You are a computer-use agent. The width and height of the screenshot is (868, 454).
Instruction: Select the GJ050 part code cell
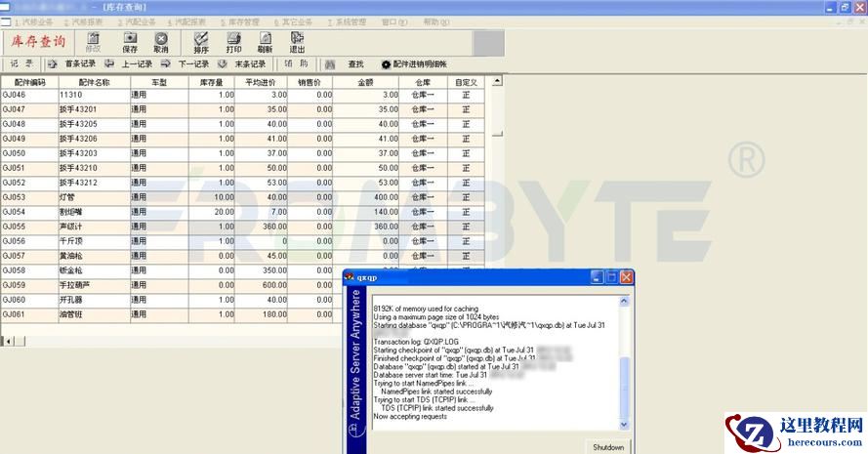pyautogui.click(x=29, y=153)
